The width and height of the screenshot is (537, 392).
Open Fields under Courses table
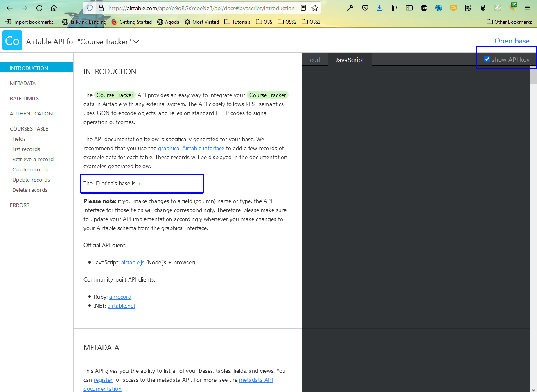click(x=19, y=139)
